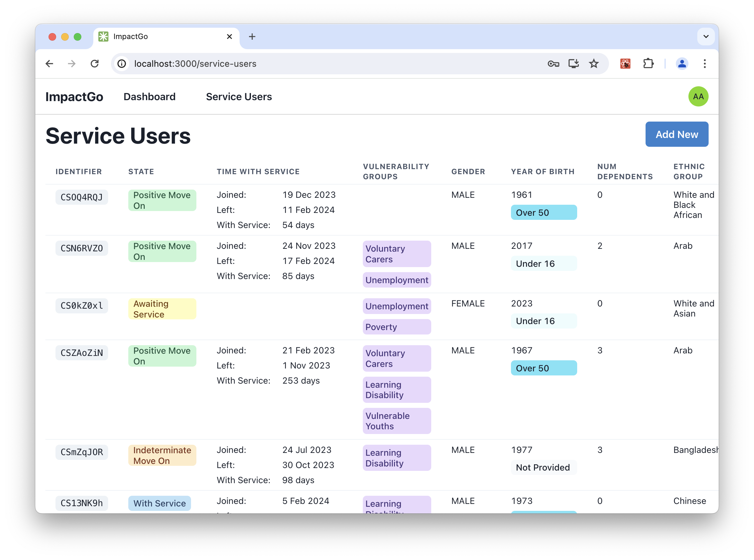Click the Under 16 tag under 2023
Screen dimensions: 754x560
click(544, 321)
